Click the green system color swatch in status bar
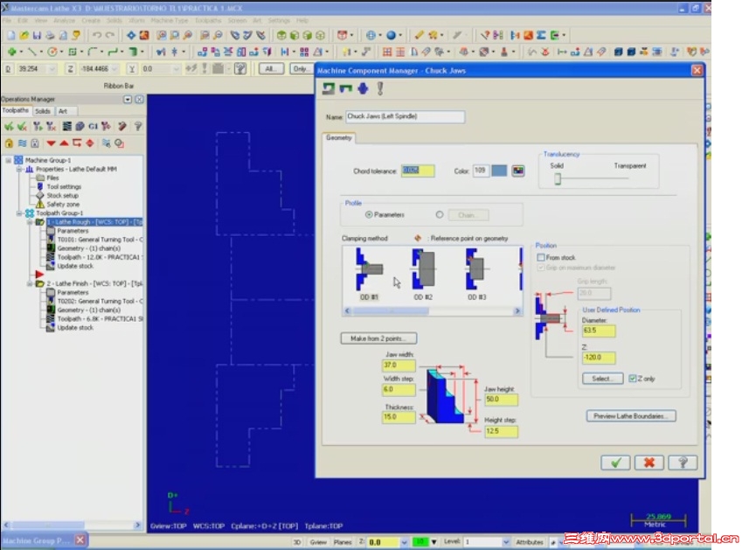 click(x=420, y=542)
